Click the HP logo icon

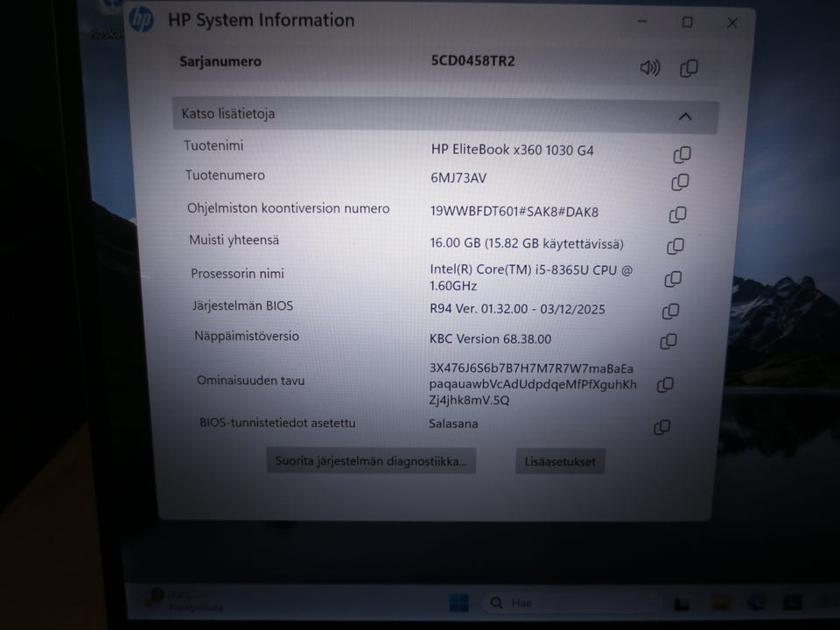142,20
